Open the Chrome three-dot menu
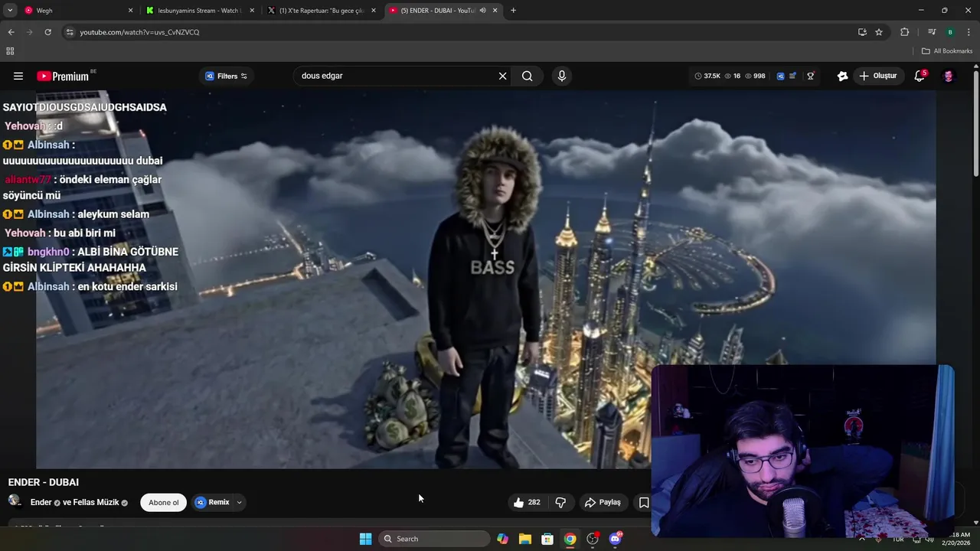980x551 pixels. (x=969, y=32)
